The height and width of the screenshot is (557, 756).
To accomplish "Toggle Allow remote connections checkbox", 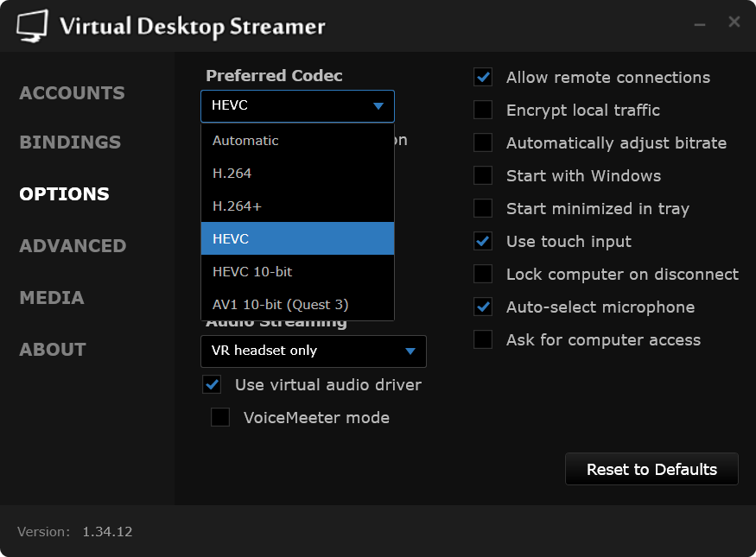I will (483, 78).
